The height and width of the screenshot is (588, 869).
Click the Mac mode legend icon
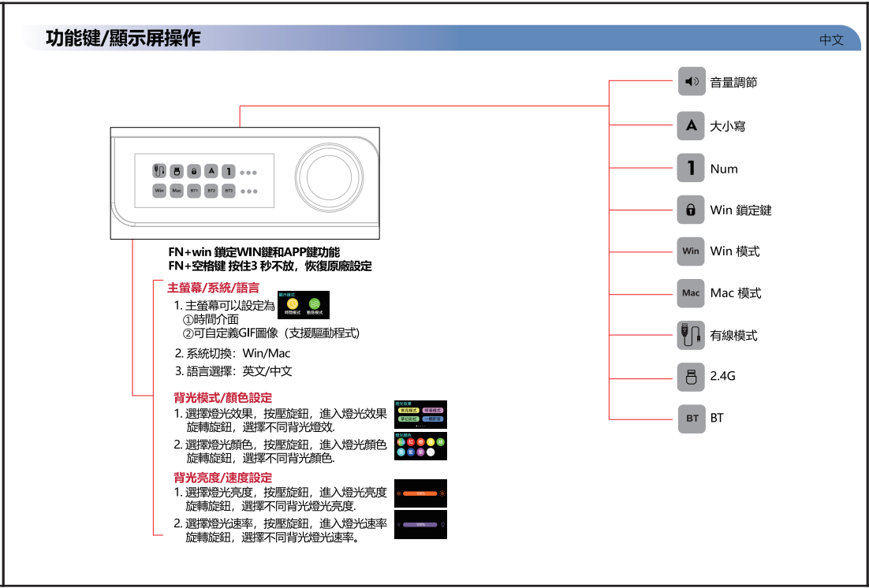coord(691,293)
